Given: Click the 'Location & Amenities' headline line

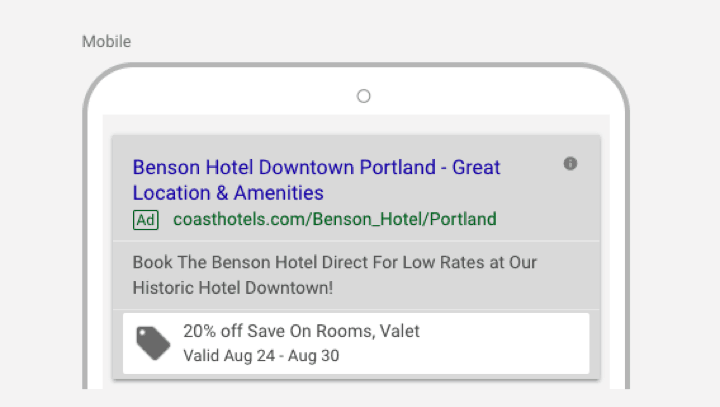Looking at the screenshot, I should pyautogui.click(x=228, y=193).
